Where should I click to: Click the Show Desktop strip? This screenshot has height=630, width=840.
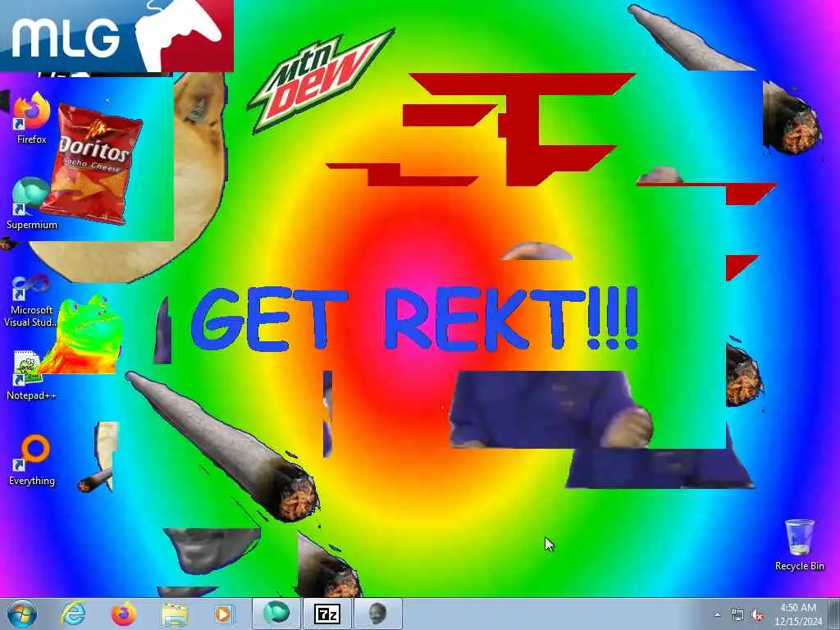click(834, 614)
